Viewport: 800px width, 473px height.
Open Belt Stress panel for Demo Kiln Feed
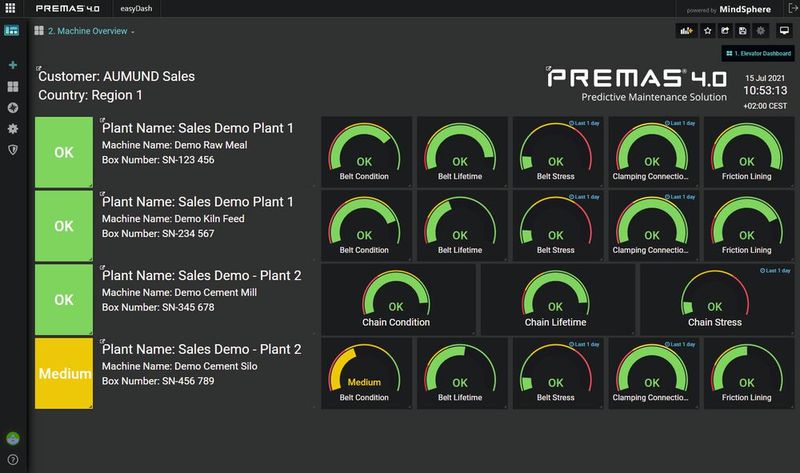(x=558, y=226)
